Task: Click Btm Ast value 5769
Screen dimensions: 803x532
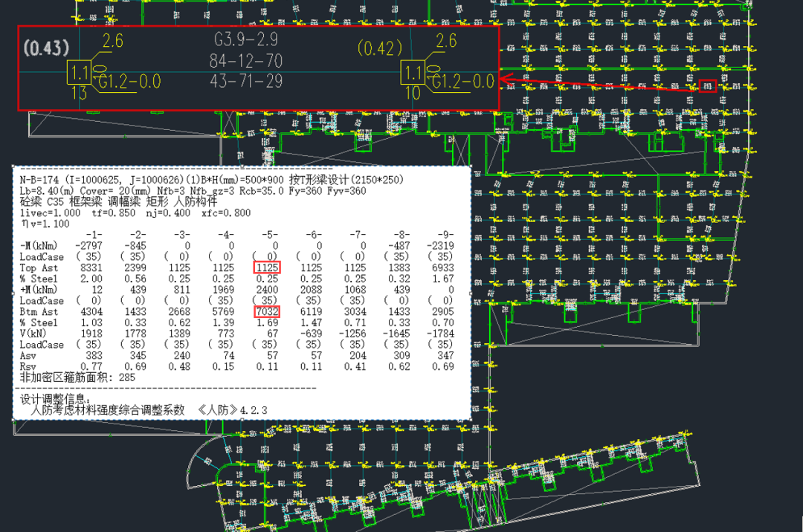Action: [223, 311]
